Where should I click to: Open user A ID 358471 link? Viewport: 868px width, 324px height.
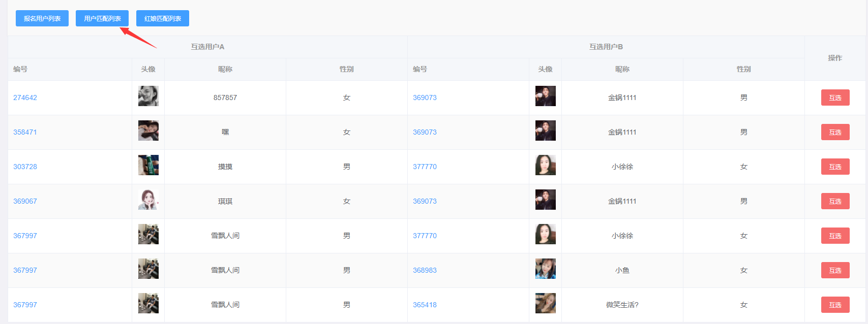coord(25,132)
